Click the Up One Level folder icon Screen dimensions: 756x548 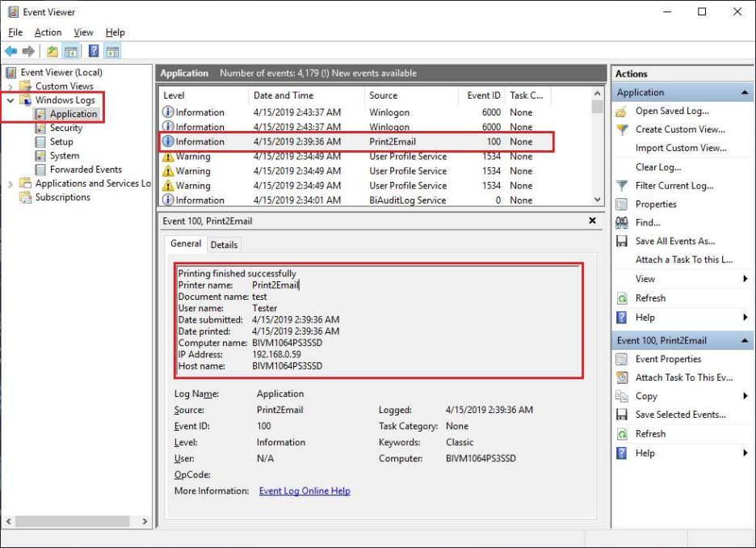point(52,51)
